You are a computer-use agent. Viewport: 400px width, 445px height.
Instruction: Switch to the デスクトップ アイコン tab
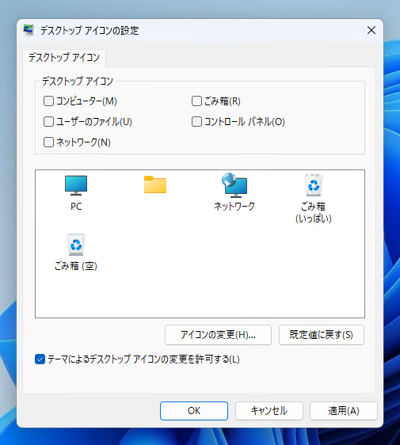pos(64,58)
